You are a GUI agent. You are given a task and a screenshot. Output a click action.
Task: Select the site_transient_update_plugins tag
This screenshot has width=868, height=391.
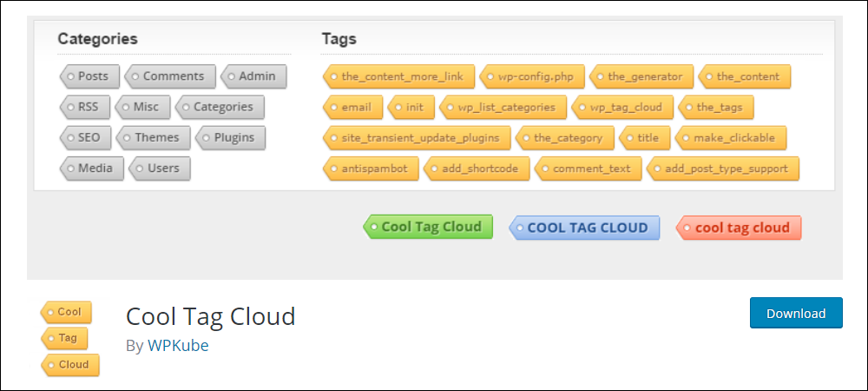417,138
